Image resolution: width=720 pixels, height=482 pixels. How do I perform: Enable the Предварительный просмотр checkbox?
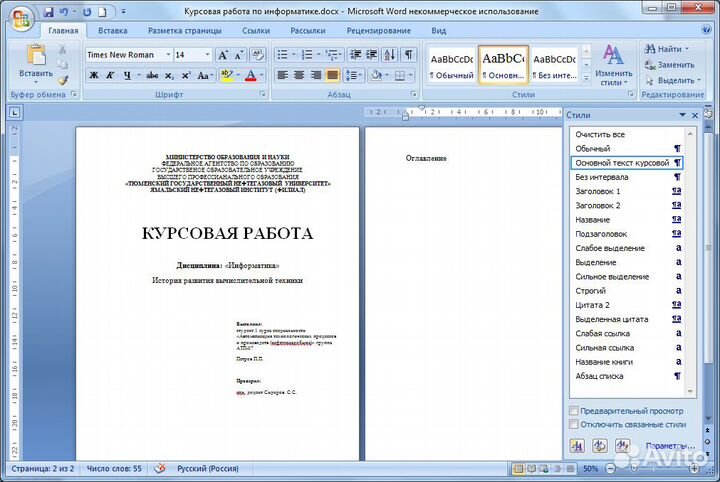point(573,410)
